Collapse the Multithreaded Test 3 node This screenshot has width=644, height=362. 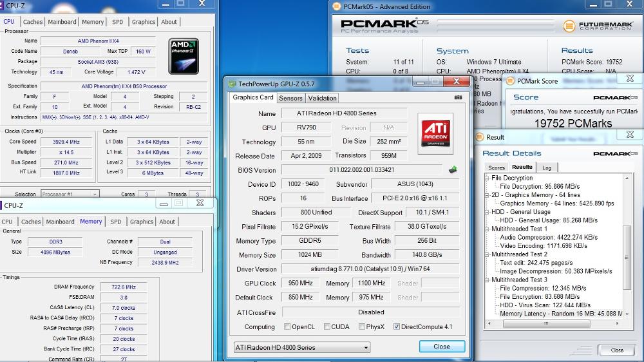click(x=488, y=280)
